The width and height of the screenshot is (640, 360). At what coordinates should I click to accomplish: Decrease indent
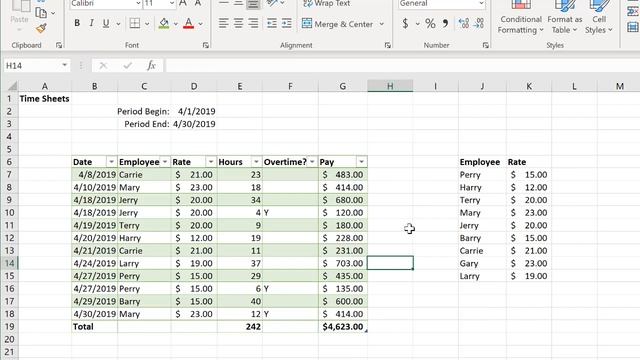pos(271,23)
